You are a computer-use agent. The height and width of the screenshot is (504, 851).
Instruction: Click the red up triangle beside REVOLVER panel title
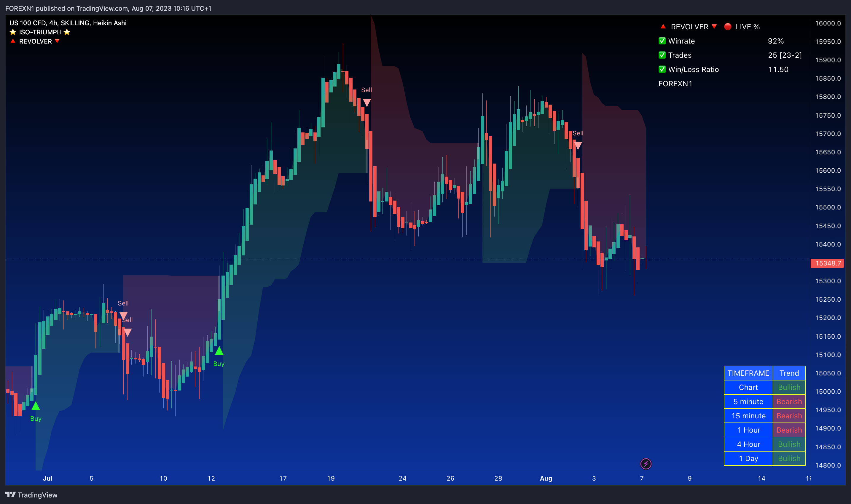(663, 26)
